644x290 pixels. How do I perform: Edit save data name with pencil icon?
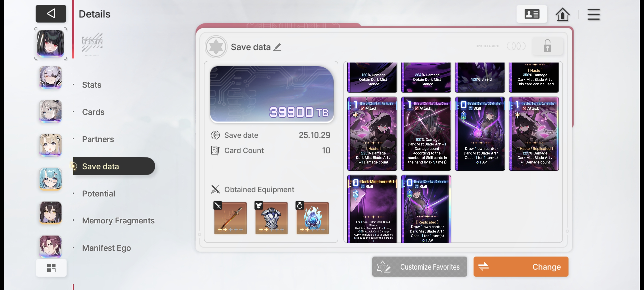277,47
